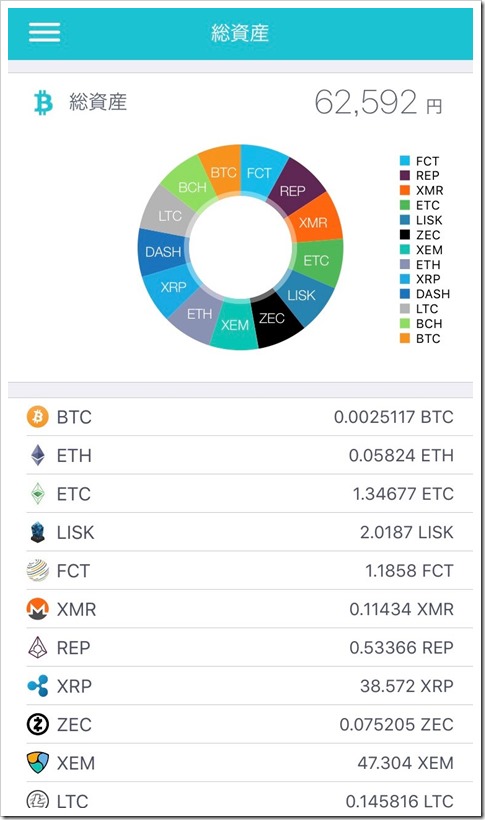This screenshot has height=820, width=485.
Task: Tap the LISK crystal icon
Action: (x=38, y=532)
